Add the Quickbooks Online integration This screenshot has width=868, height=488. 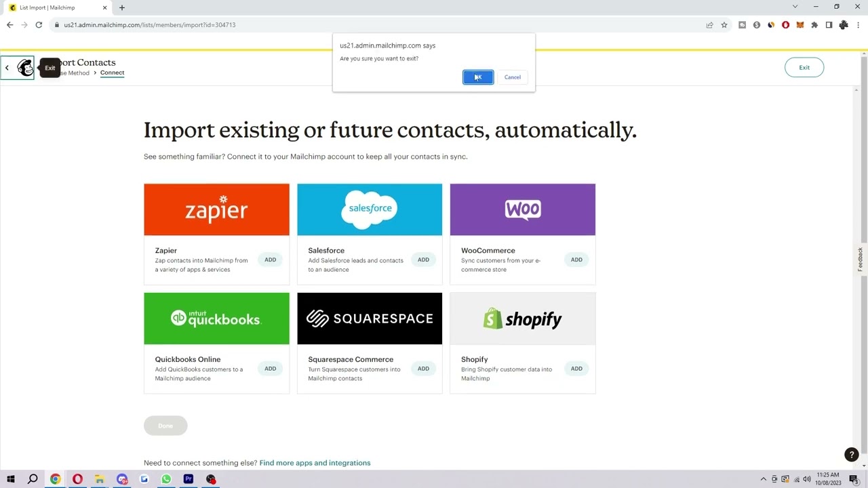(271, 369)
